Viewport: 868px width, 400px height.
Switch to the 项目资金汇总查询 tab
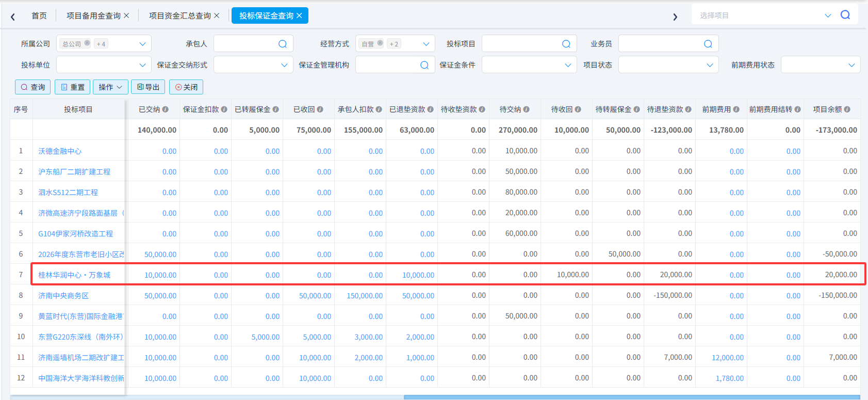[180, 16]
